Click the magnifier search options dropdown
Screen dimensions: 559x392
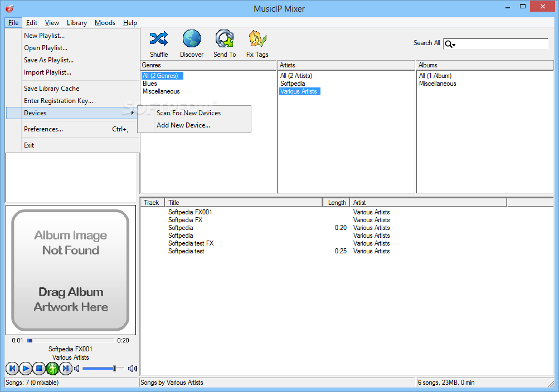pyautogui.click(x=450, y=44)
